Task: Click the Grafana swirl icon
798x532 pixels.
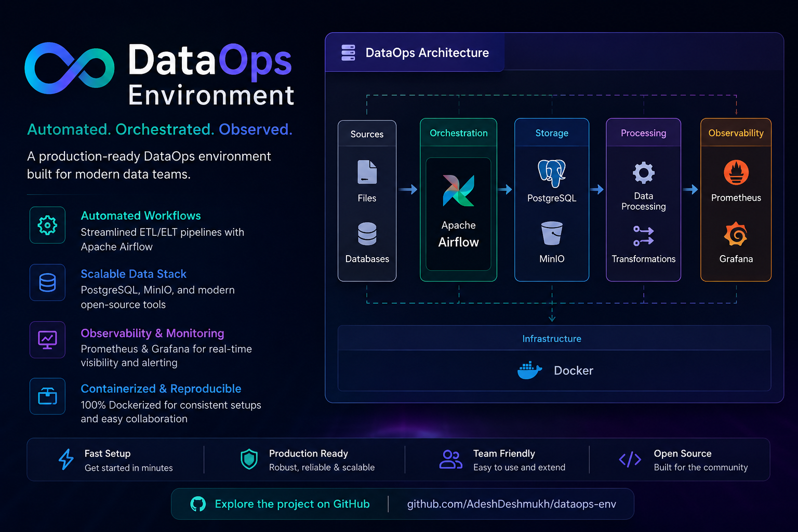Action: pos(736,234)
